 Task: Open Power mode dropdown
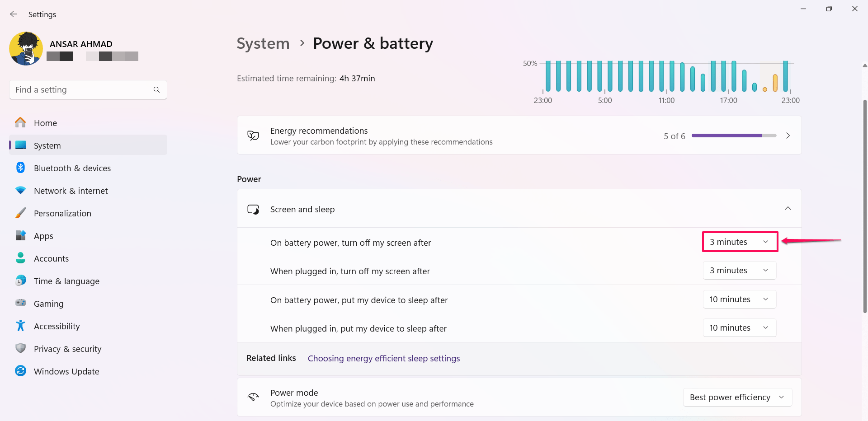pos(737,398)
